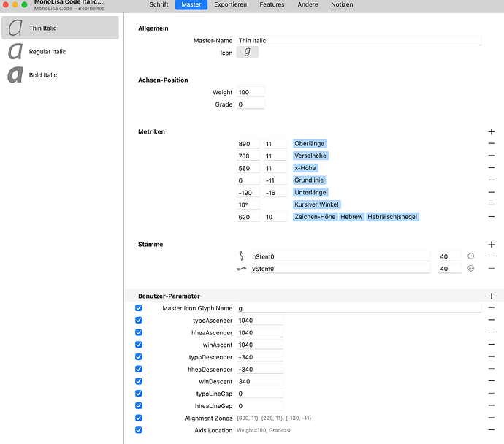Click the Hebrew filter tag
The image size is (504, 444).
[x=351, y=217]
